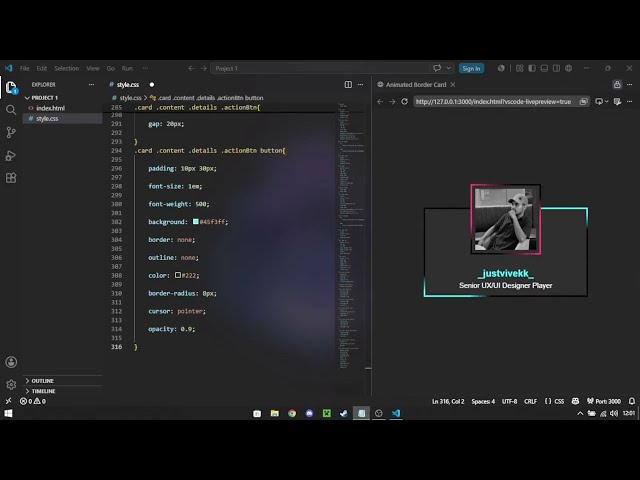
Task: Open editor More Actions ellipsis
Action: point(360,84)
